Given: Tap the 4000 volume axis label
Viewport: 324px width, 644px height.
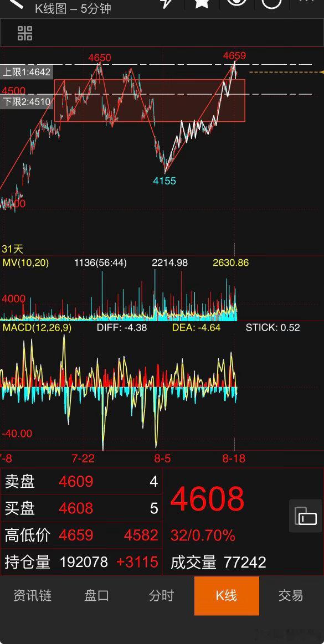Looking at the screenshot, I should click(13, 298).
